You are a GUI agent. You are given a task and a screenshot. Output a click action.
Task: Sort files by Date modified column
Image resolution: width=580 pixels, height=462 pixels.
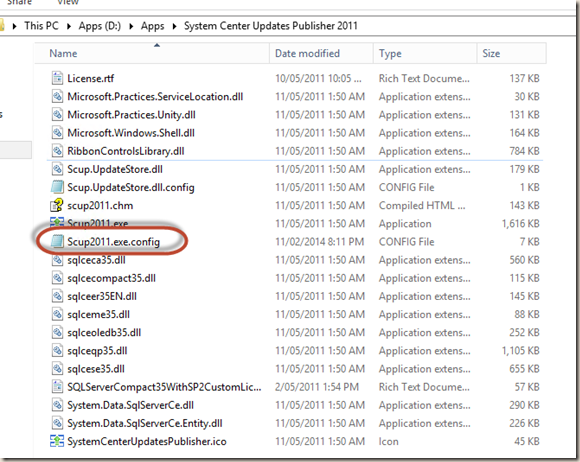pos(307,53)
